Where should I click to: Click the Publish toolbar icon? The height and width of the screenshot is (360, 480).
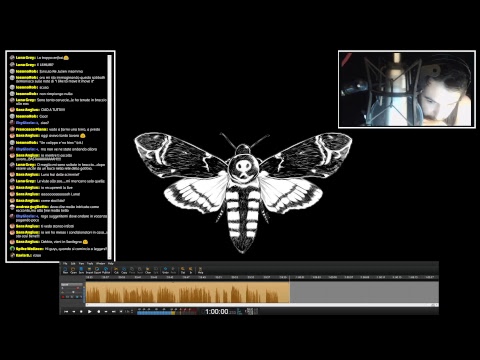(x=106, y=270)
